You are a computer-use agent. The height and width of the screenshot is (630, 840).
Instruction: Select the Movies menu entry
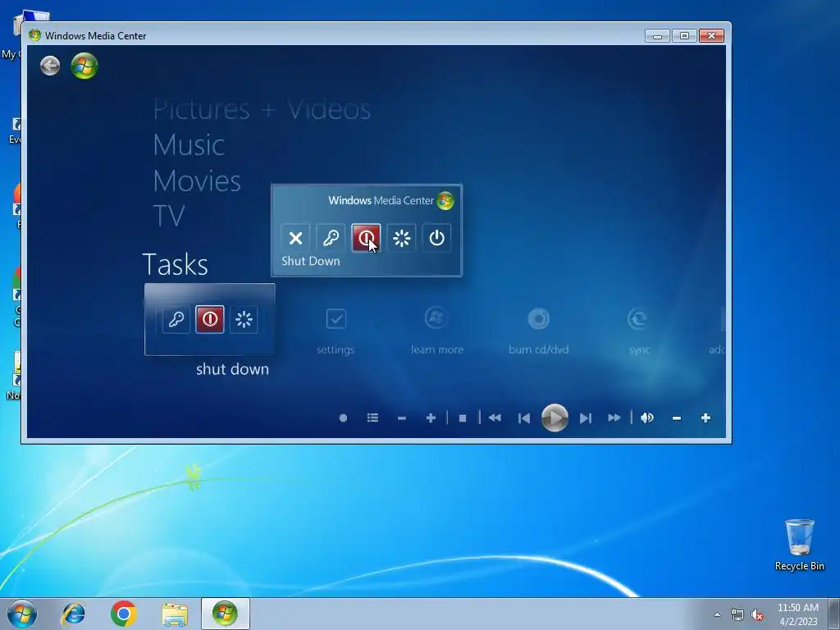(197, 181)
